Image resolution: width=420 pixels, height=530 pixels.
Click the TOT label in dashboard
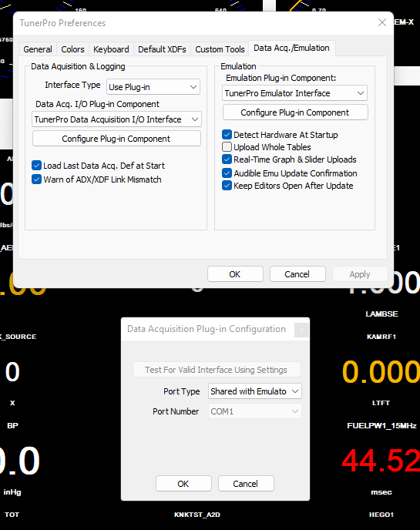[12, 515]
